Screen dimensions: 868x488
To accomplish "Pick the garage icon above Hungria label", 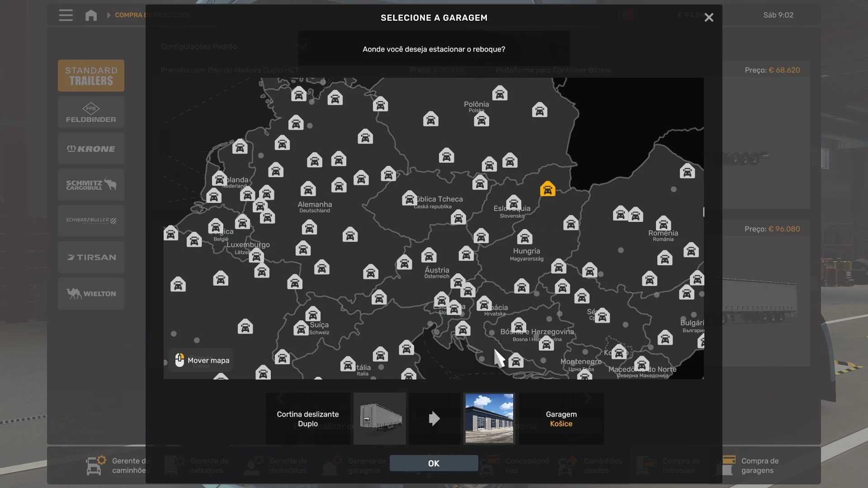I will (x=524, y=237).
